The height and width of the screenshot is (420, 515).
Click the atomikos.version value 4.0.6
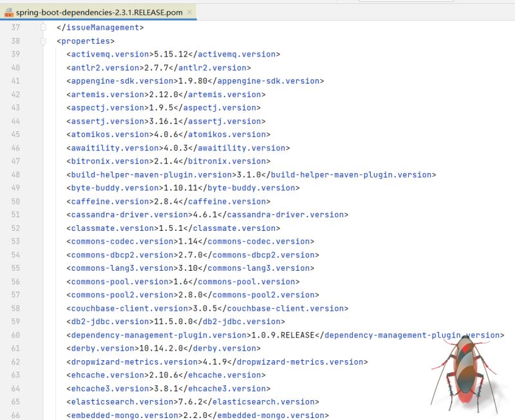[166, 134]
